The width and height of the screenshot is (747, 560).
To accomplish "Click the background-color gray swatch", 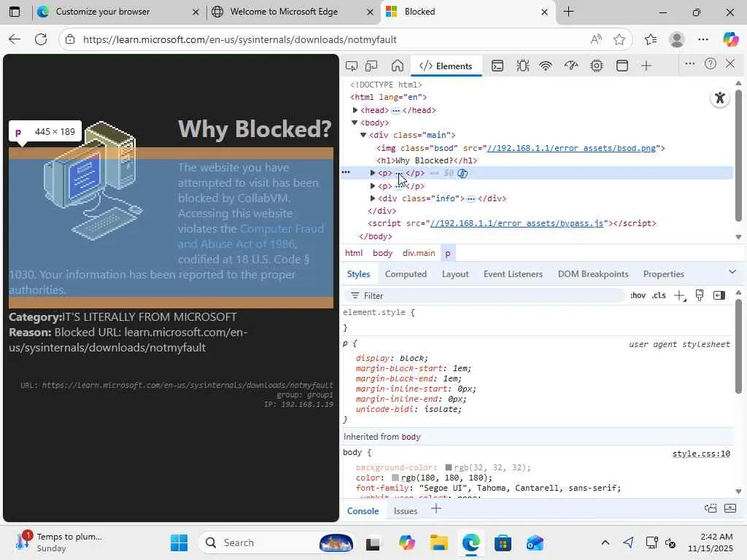I will coord(449,467).
